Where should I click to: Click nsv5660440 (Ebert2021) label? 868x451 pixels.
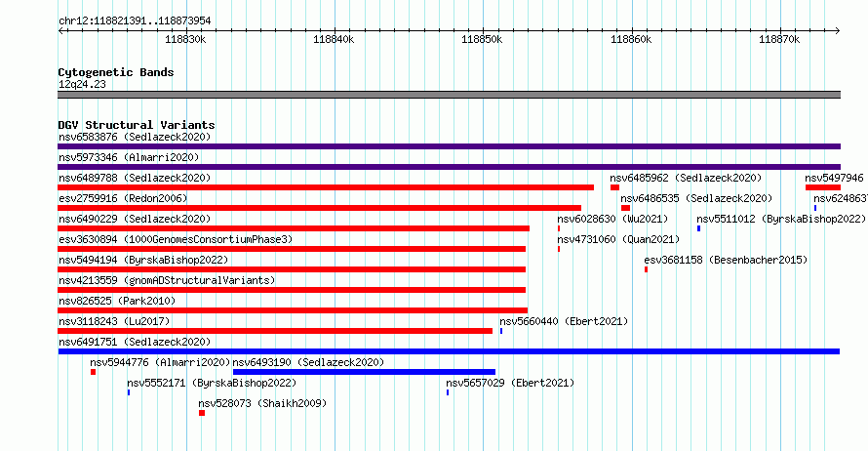click(564, 321)
